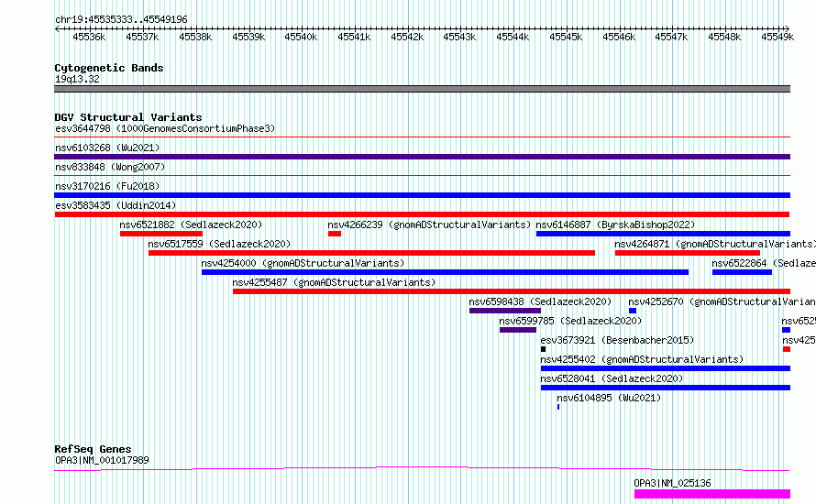Click the black square under esv3673921

click(544, 349)
